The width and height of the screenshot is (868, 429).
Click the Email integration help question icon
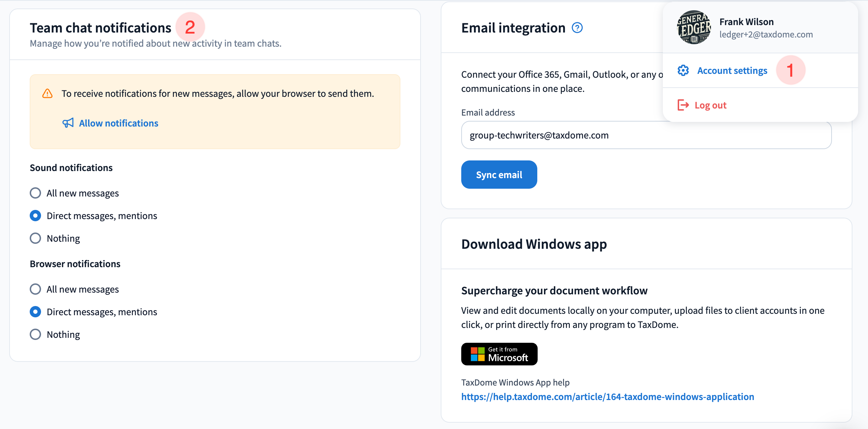tap(577, 28)
